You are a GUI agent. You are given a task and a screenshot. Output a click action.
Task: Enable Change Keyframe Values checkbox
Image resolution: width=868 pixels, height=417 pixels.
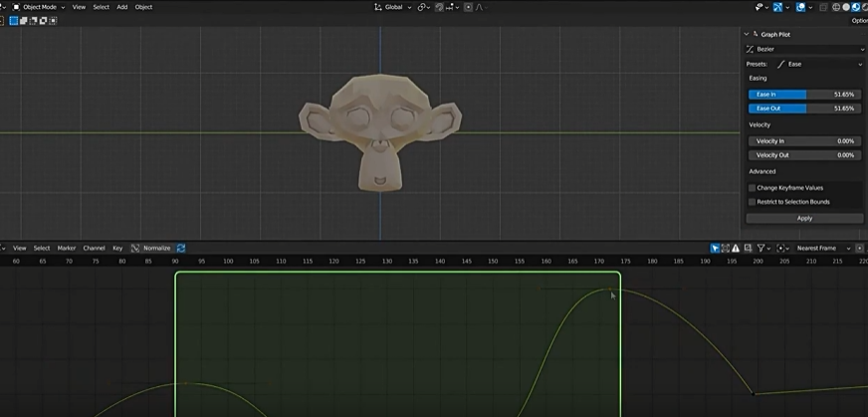(x=752, y=187)
